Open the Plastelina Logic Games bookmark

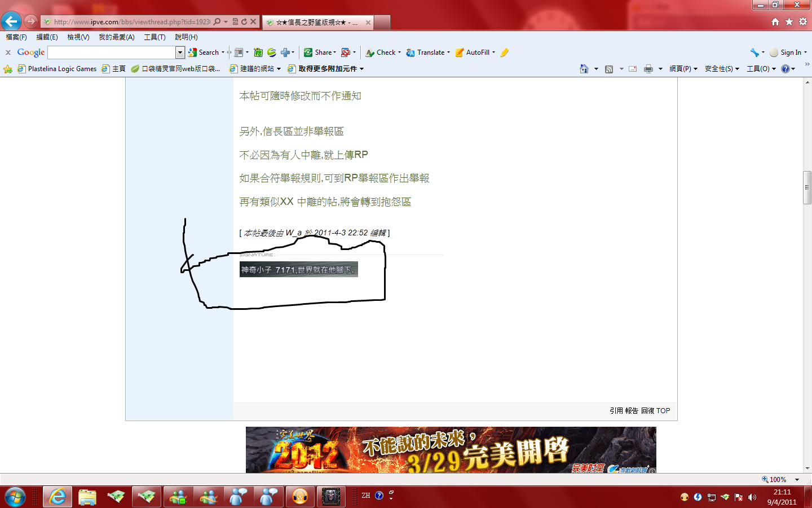[x=57, y=69]
